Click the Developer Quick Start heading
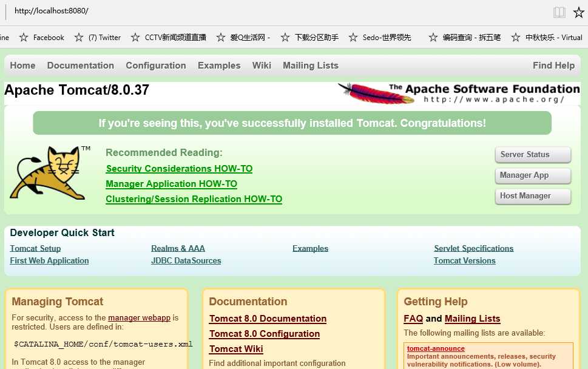588x369 pixels. click(62, 232)
